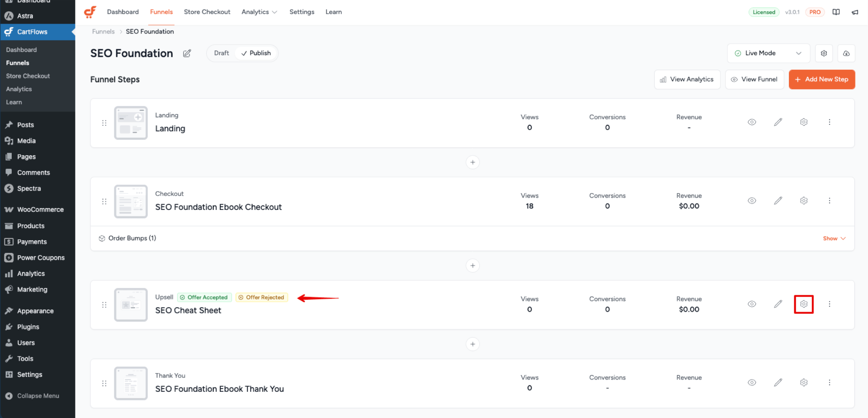Set funnel status to Publish
868x418 pixels.
(x=256, y=53)
